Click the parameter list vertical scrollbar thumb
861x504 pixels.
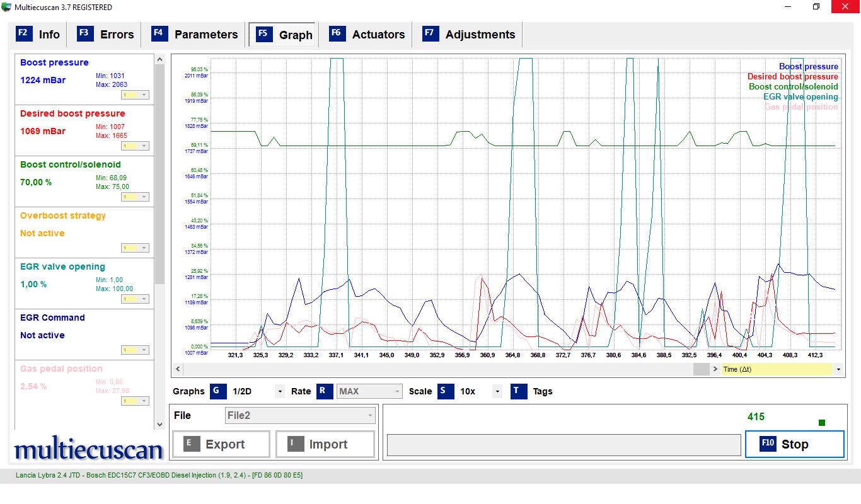pyautogui.click(x=160, y=173)
